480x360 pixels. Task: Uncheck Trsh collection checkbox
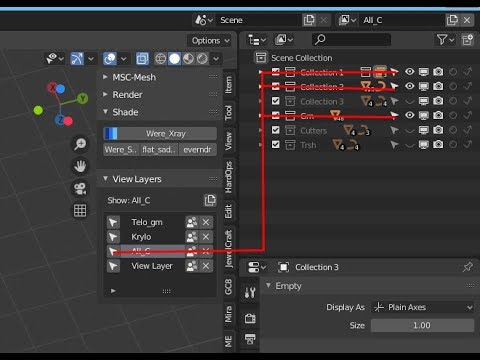coord(276,144)
